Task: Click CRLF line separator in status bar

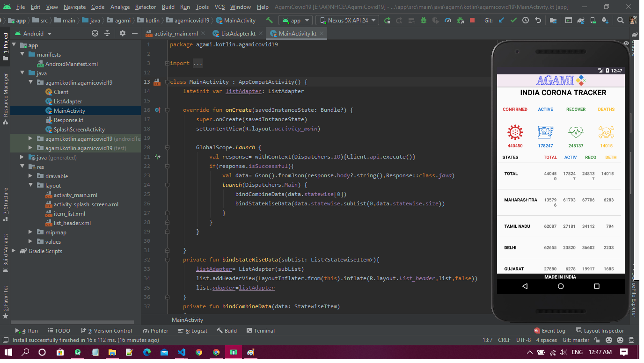Action: [504, 340]
